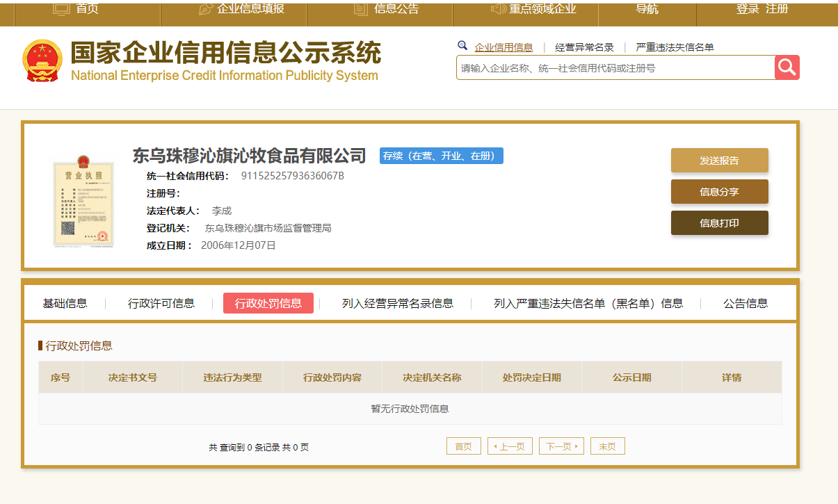Screen dimensions: 838x504
Task: Click the 信息分享 button
Action: pyautogui.click(x=720, y=191)
